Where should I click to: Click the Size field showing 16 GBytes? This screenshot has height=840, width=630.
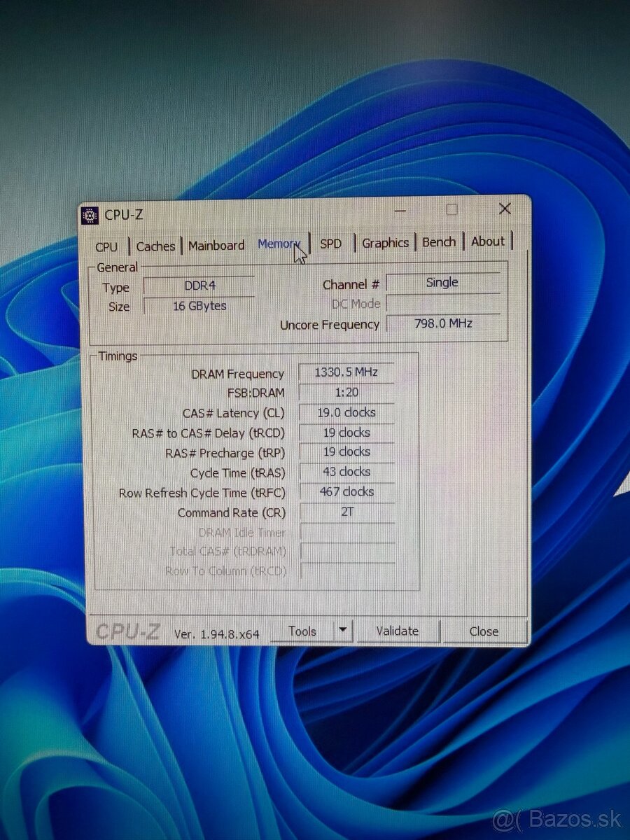tap(198, 305)
